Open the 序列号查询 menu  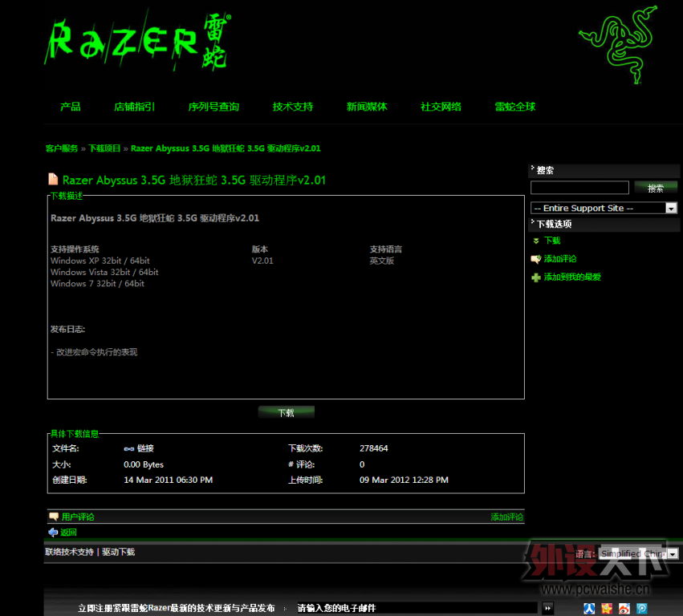(x=213, y=107)
